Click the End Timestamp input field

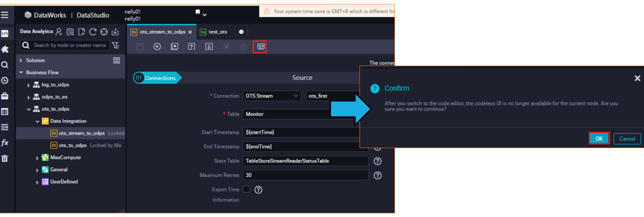point(306,147)
